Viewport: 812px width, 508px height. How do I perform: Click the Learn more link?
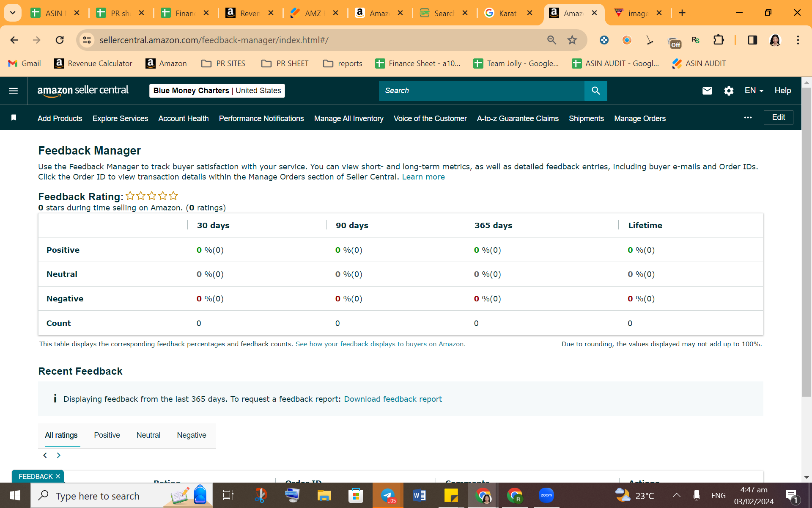coord(423,177)
